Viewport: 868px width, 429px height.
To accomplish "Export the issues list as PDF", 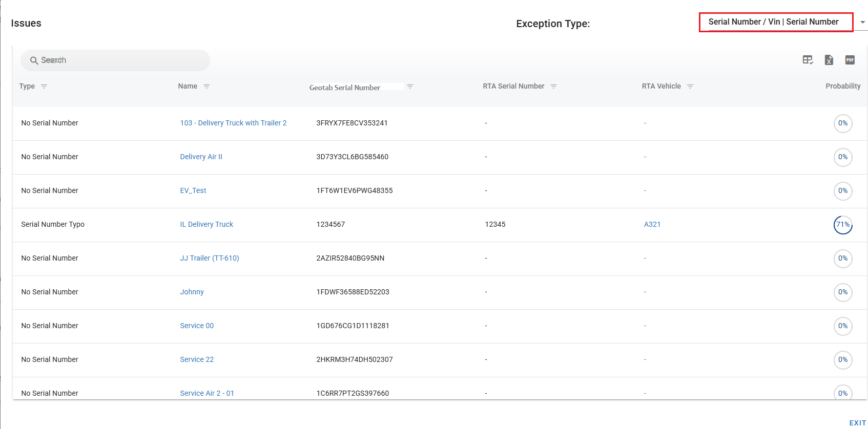I will click(x=850, y=60).
